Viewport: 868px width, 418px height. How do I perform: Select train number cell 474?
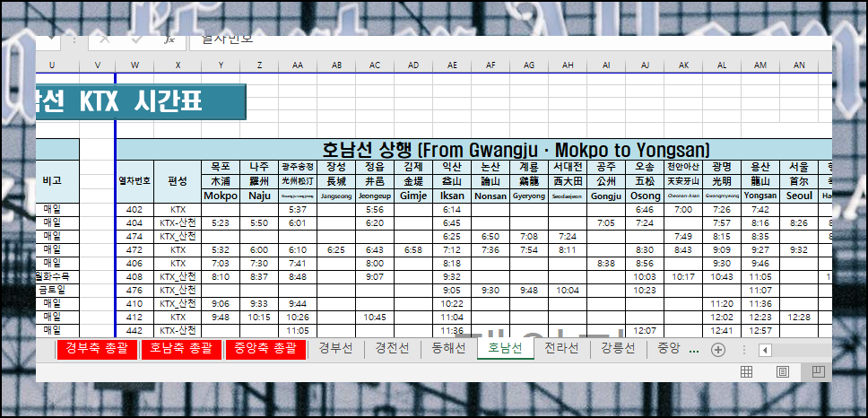click(x=135, y=237)
